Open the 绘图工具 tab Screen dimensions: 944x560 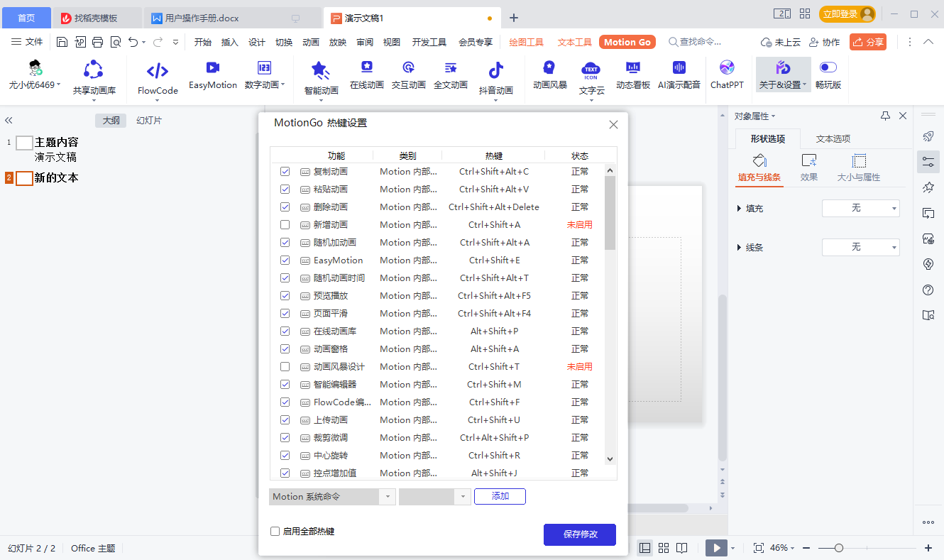coord(527,42)
